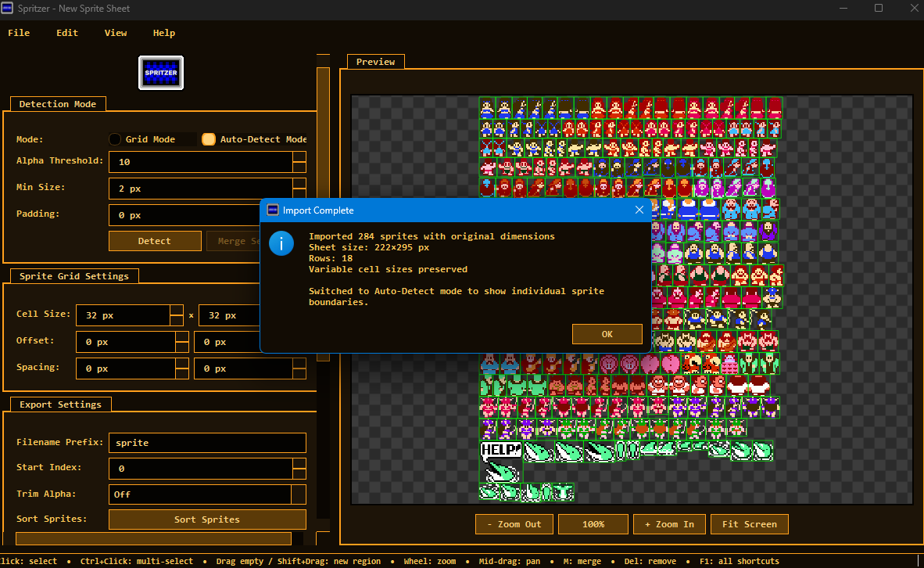Screen dimensions: 924x568
Task: Increase the Cell Size width value
Action: [176, 311]
